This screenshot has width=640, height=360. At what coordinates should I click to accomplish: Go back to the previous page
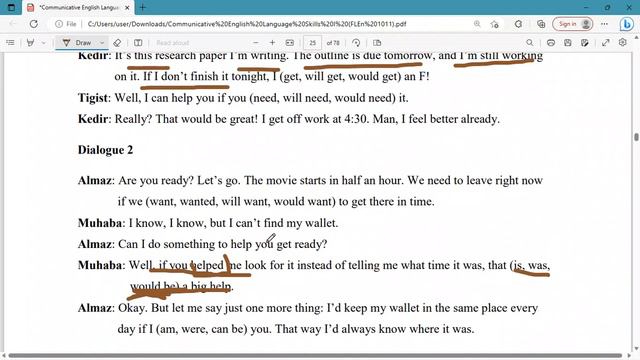[x=13, y=24]
